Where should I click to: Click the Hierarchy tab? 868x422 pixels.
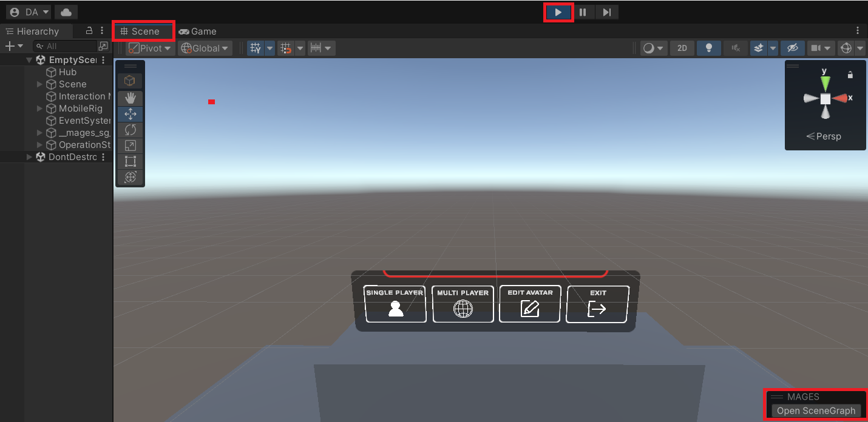tap(36, 31)
